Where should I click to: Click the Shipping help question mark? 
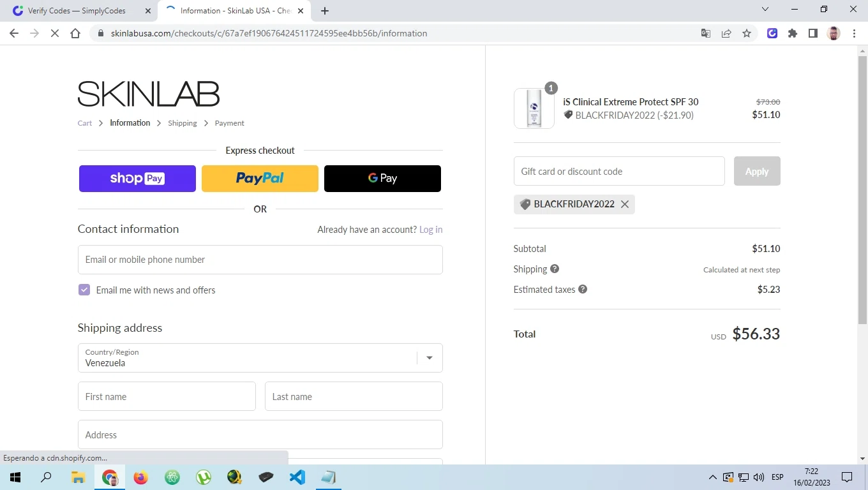(555, 269)
